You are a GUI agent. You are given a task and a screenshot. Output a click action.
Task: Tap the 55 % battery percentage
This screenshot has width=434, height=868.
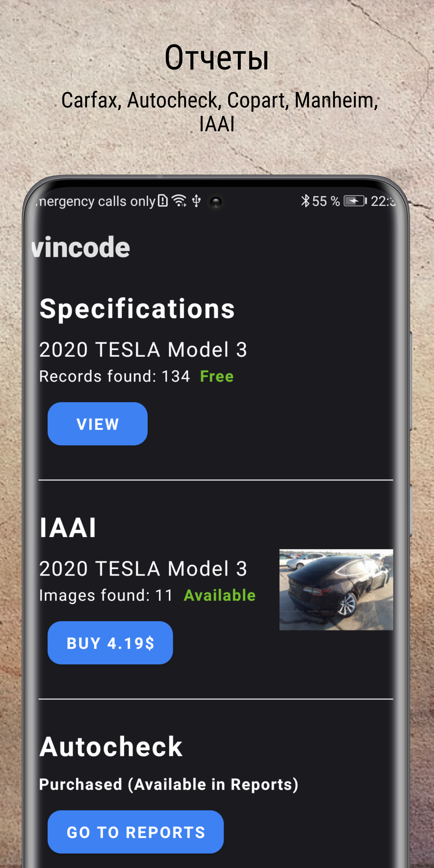(x=325, y=202)
